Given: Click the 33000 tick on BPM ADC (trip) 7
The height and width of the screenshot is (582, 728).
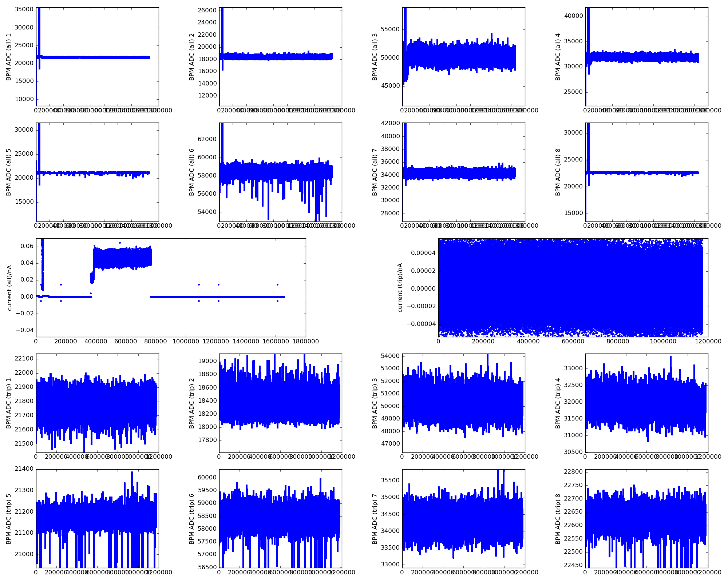Looking at the screenshot, I should pyautogui.click(x=390, y=565).
